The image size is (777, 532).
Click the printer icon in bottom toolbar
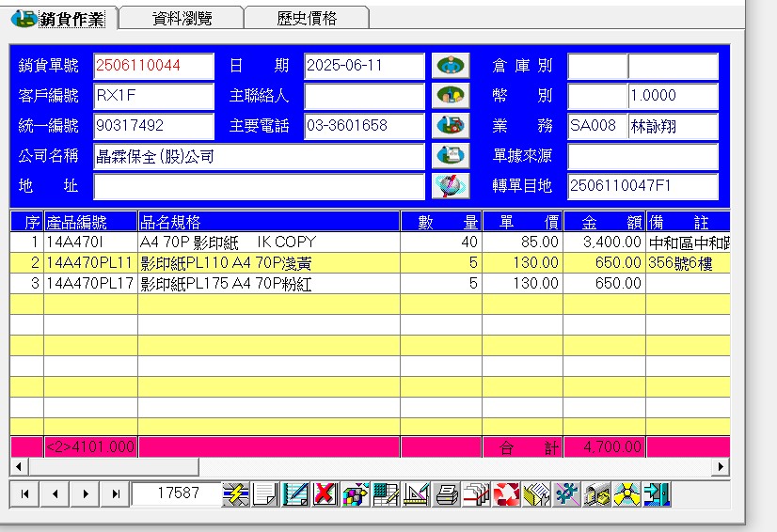click(447, 493)
